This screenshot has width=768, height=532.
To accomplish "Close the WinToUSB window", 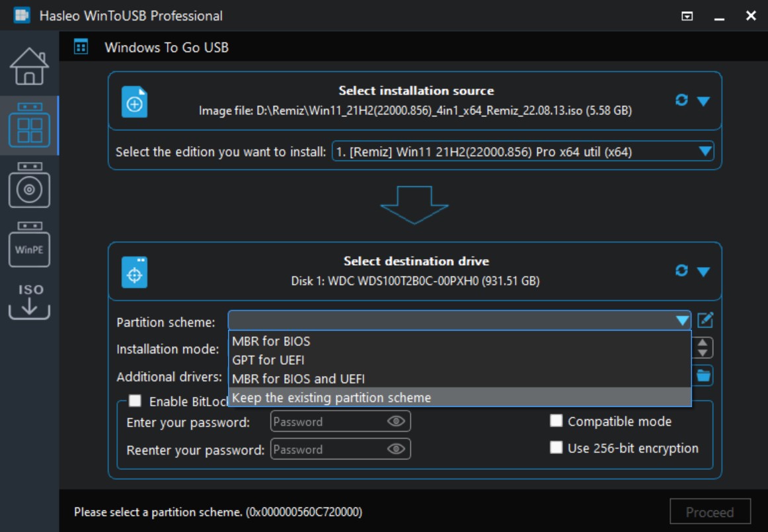I will pos(751,16).
